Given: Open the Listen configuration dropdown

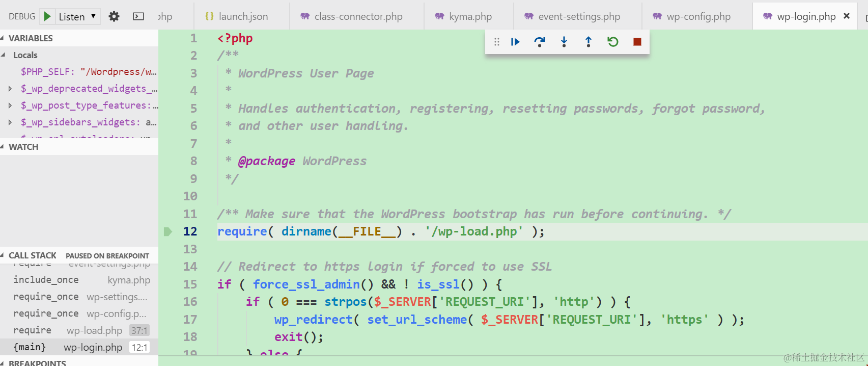Looking at the screenshot, I should click(77, 16).
